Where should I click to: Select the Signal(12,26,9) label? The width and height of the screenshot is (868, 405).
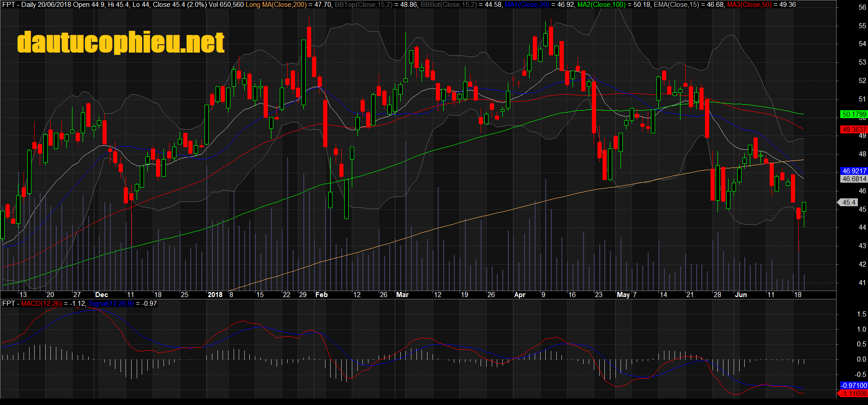tap(111, 304)
